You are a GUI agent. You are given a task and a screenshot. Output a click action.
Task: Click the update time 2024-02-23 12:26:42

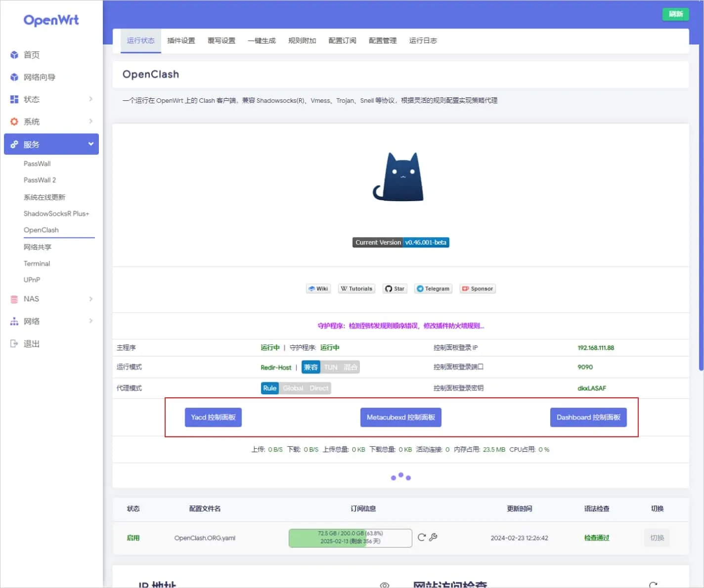pos(519,538)
